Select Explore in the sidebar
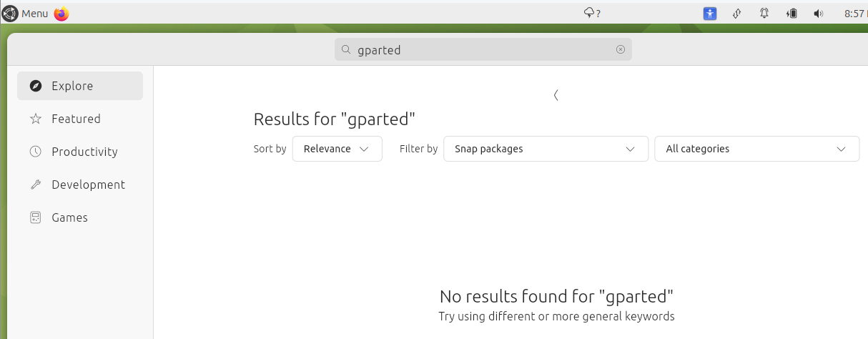 [80, 86]
